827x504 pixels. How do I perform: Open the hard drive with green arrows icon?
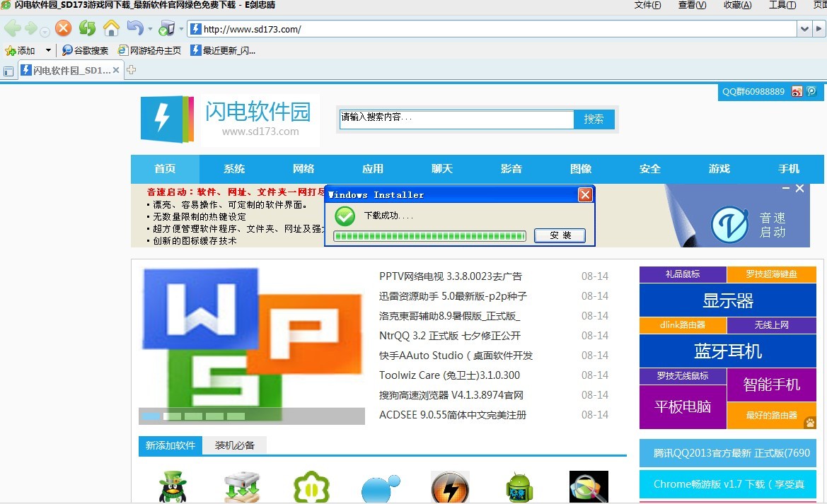pyautogui.click(x=242, y=486)
